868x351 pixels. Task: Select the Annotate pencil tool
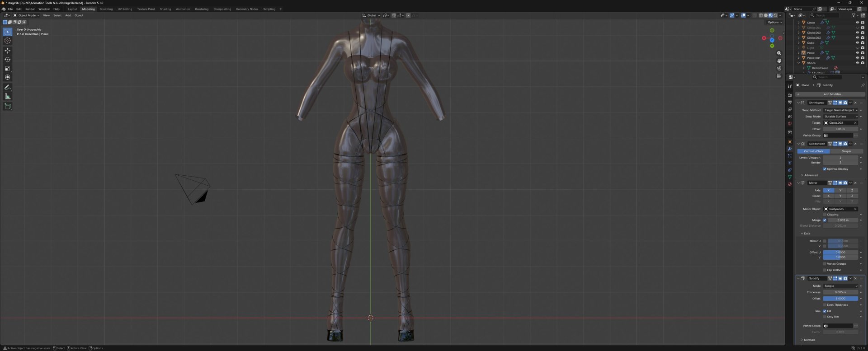pyautogui.click(x=8, y=88)
